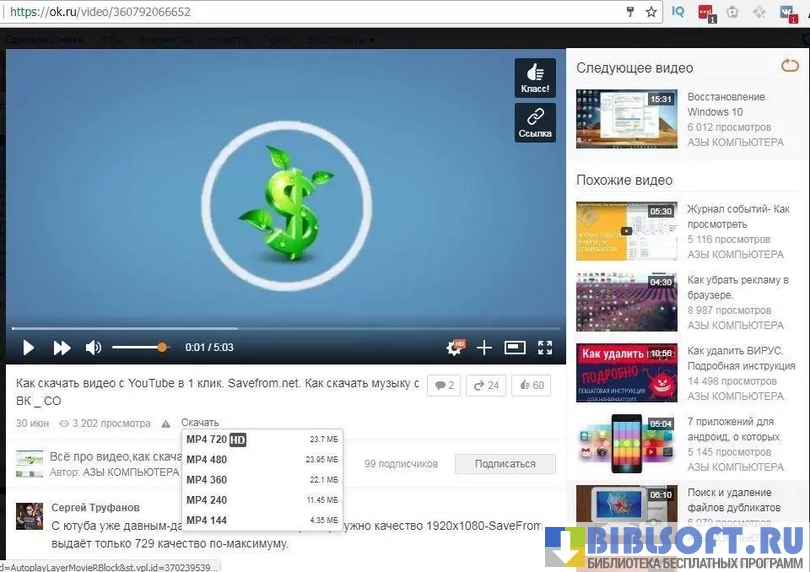Click the Подписаться subscribe button
Image resolution: width=810 pixels, height=572 pixels.
click(x=507, y=464)
